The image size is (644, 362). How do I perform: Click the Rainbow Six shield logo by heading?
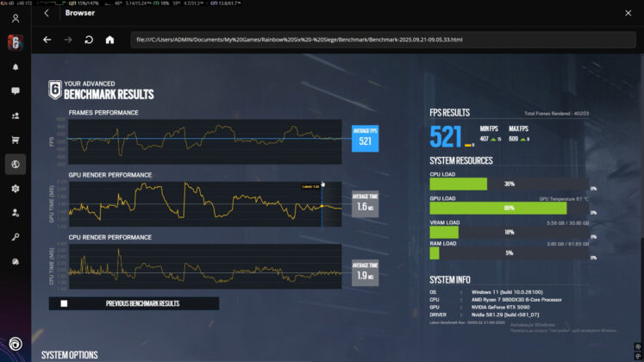click(x=55, y=90)
